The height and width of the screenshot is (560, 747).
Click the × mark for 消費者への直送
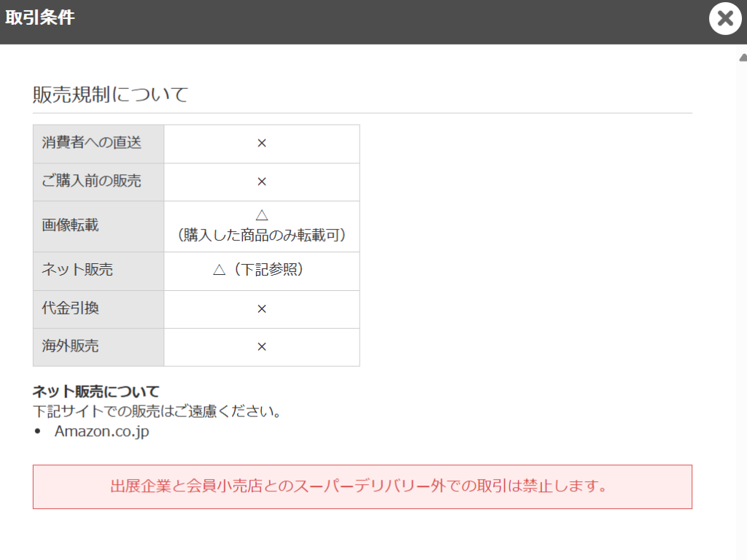point(262,144)
